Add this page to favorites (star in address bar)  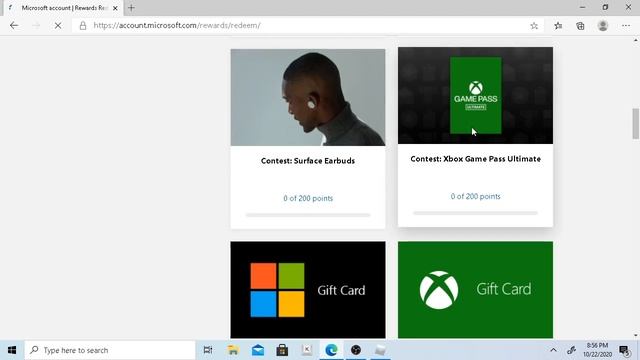pyautogui.click(x=534, y=26)
